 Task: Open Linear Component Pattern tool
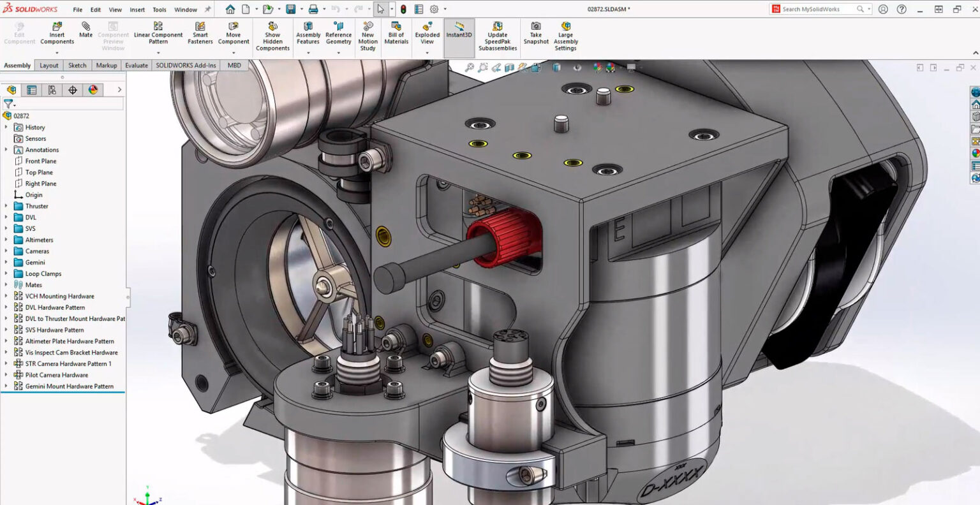tap(158, 33)
